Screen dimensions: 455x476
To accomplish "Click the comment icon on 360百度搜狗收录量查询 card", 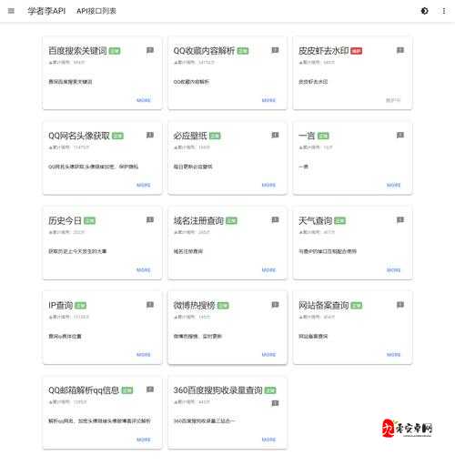I will (275, 403).
